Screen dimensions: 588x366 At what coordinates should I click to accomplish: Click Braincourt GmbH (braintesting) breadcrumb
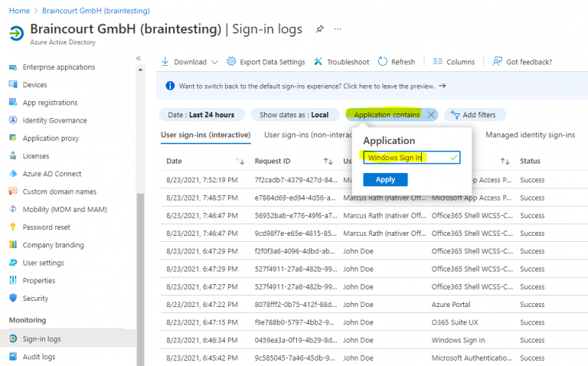[x=96, y=11]
